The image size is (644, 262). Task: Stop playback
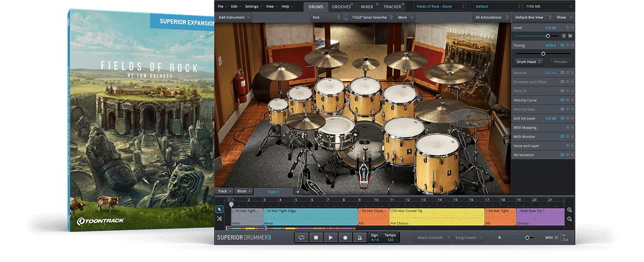pyautogui.click(x=316, y=237)
